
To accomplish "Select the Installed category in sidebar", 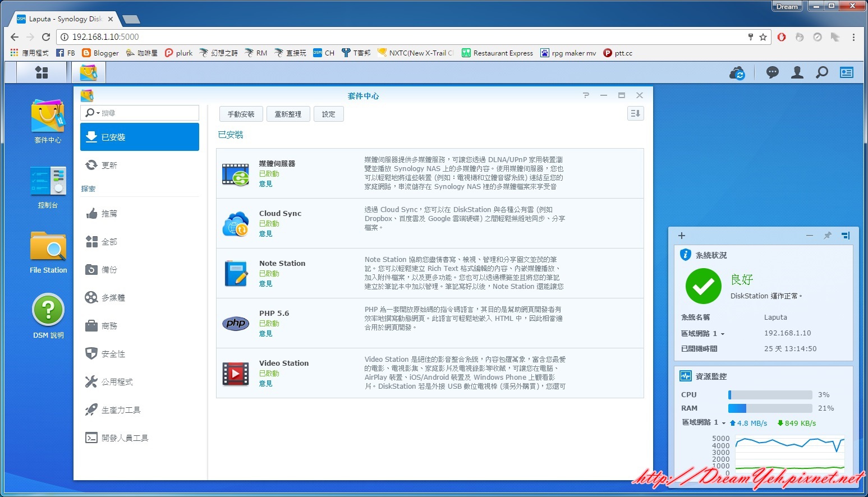I will click(x=140, y=137).
